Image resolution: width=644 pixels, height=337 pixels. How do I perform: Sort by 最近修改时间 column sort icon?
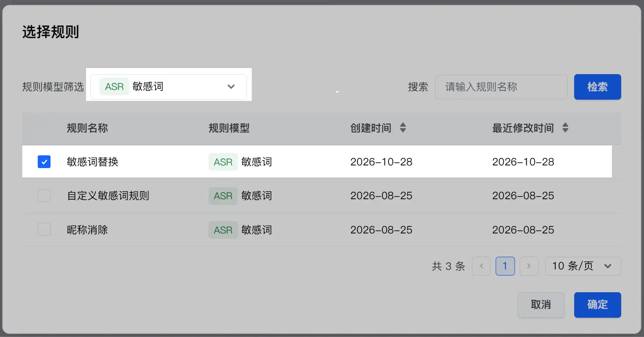click(x=565, y=128)
